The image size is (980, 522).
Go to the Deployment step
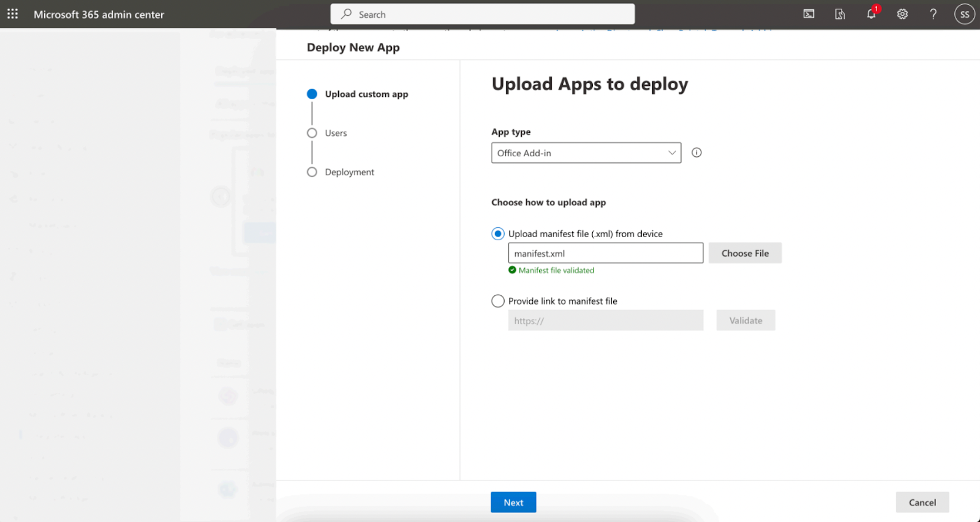pos(349,172)
